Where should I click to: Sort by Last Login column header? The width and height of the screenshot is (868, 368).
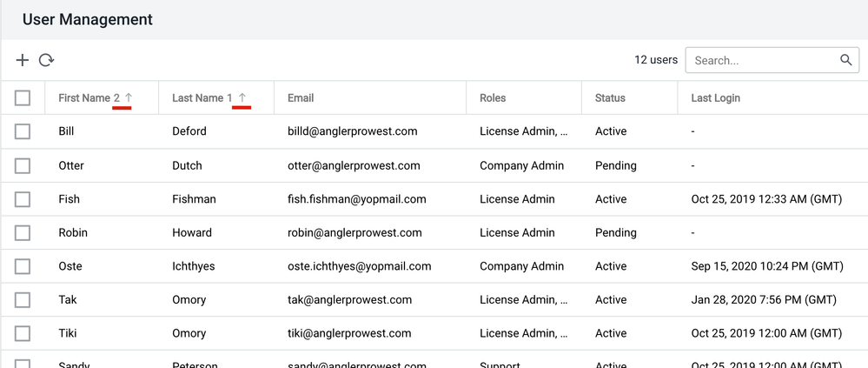tap(716, 98)
